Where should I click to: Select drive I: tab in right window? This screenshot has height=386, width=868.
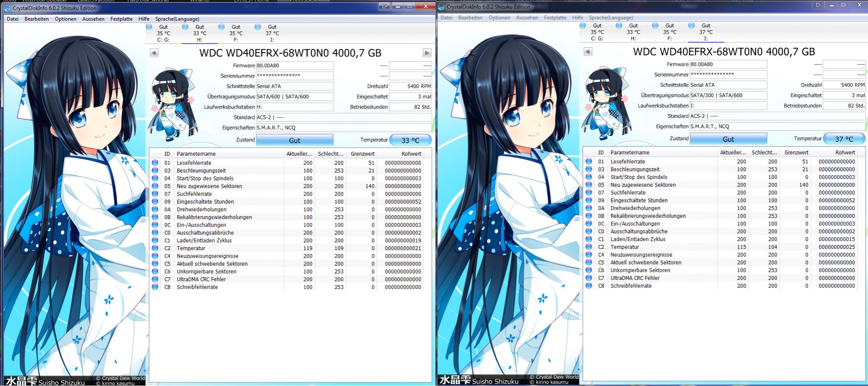click(x=706, y=32)
